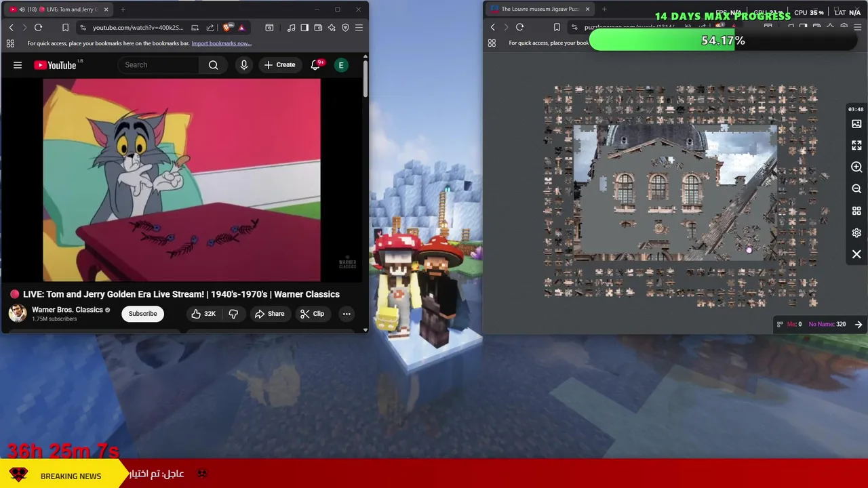Click the share icon in YouTube address bar
Viewport: 868px width, 488px height.
point(210,28)
